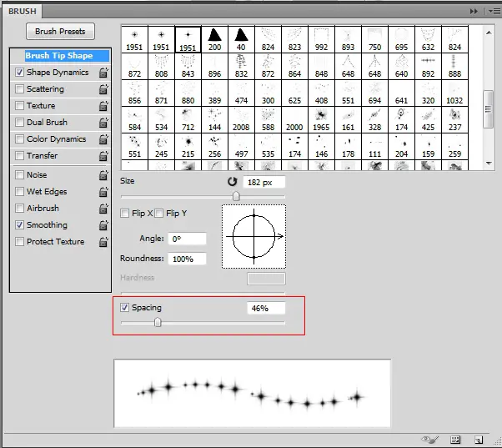Viewport: 502px width, 448px height.
Task: Click the Brush Presets button
Action: [60, 32]
